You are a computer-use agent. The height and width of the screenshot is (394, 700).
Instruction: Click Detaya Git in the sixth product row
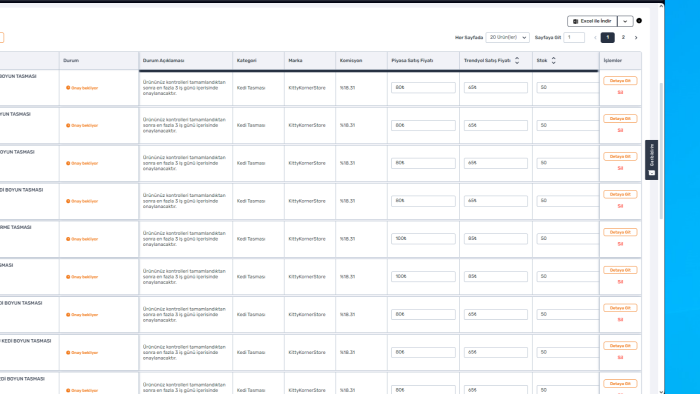pos(620,270)
